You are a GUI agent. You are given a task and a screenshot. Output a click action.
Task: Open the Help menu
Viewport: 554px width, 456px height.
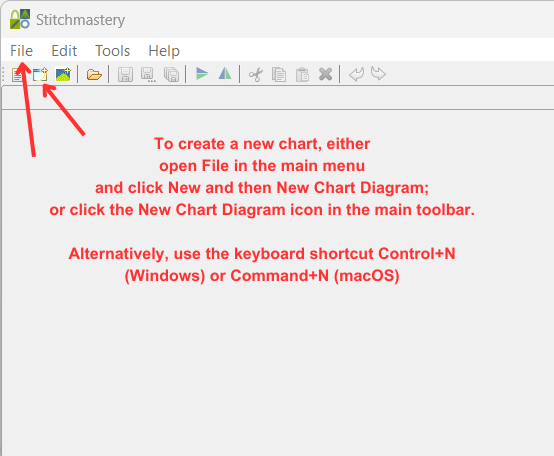click(x=164, y=51)
